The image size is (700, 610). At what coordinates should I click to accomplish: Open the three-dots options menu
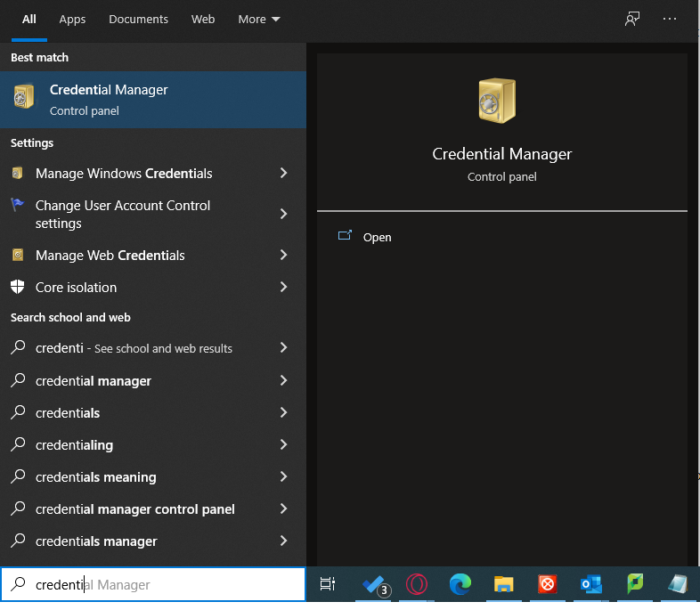point(669,19)
